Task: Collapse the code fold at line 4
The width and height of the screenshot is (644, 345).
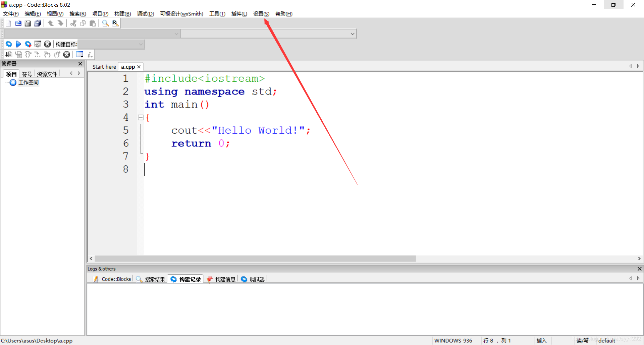Action: [141, 118]
